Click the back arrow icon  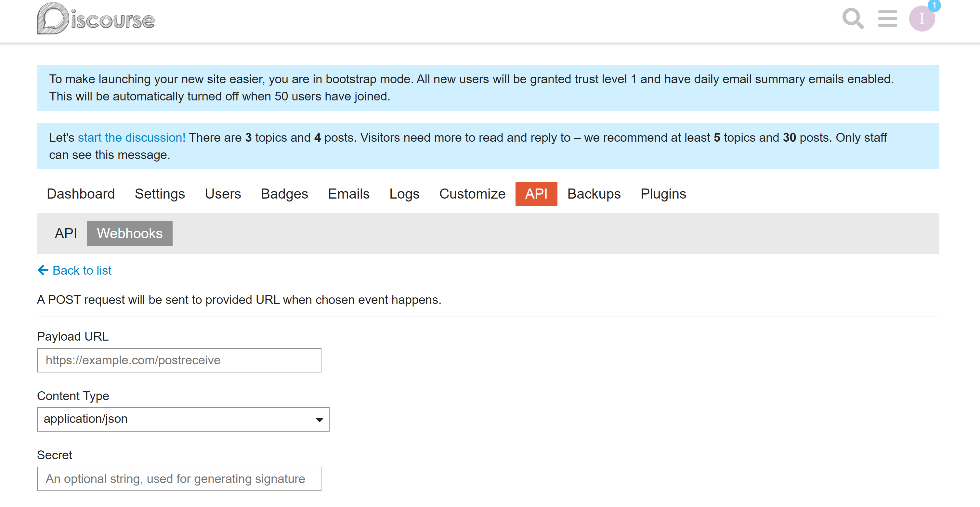[43, 270]
